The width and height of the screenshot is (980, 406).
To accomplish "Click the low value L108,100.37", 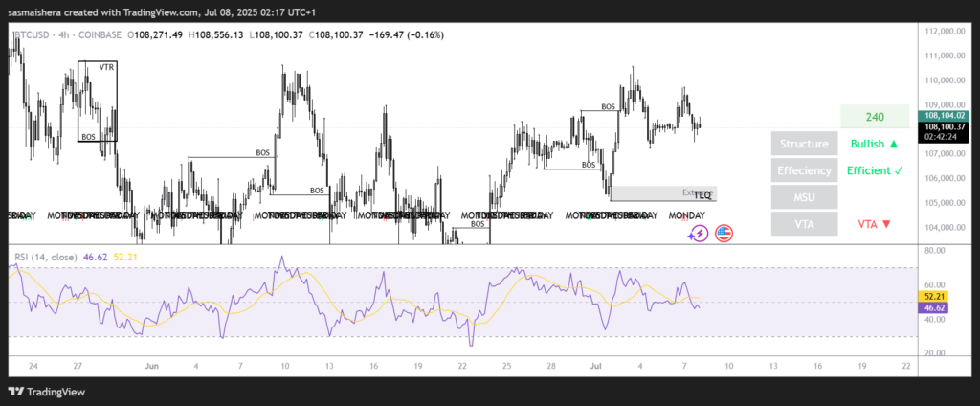I will point(277,35).
